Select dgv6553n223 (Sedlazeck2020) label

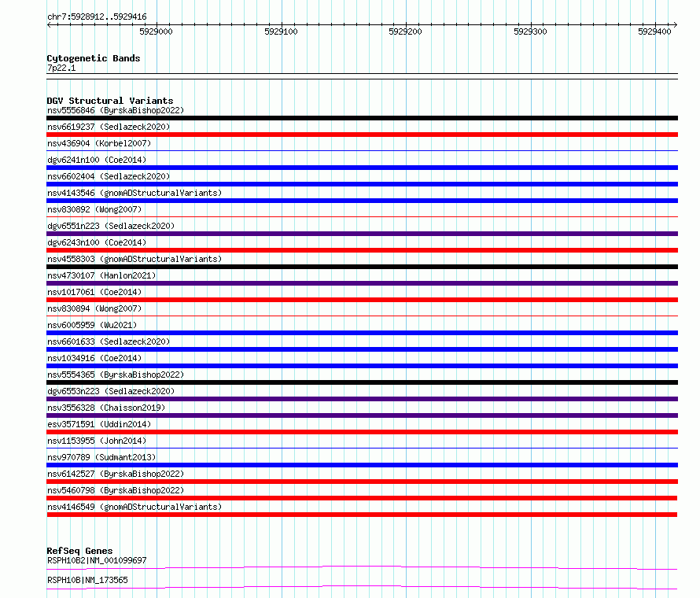(111, 391)
